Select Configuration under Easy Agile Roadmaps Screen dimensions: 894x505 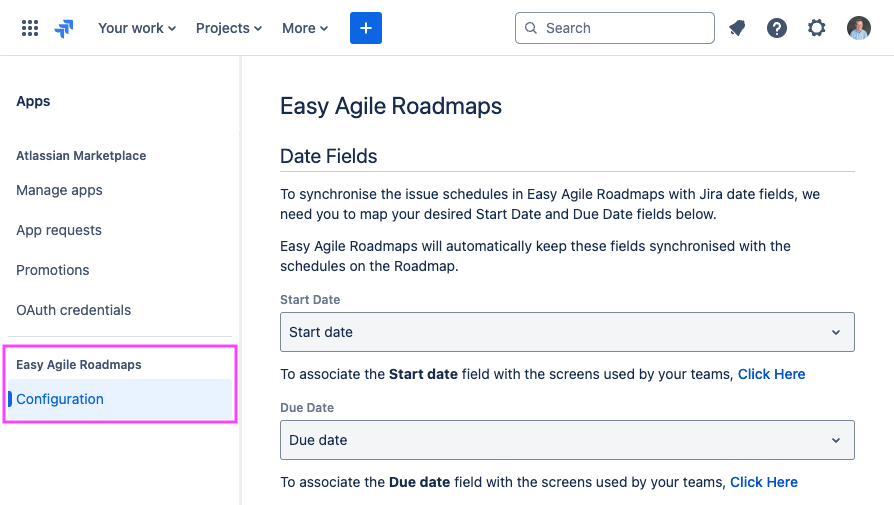pos(120,399)
